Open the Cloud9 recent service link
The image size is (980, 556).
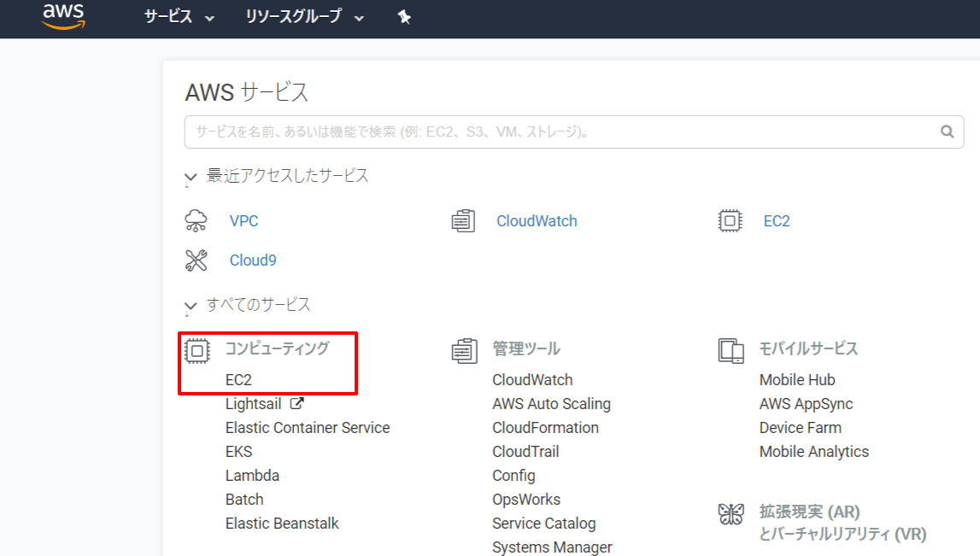253,260
